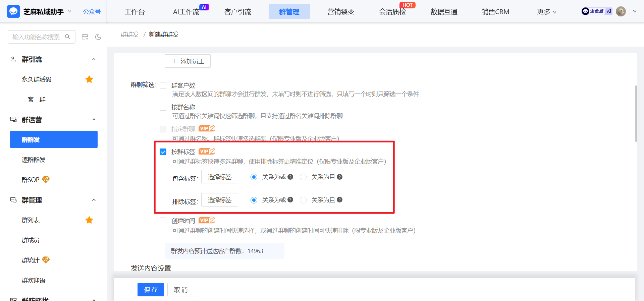The width and height of the screenshot is (644, 301).
Task: Click the VIP2 badge beside 创建时间
Action: pyautogui.click(x=207, y=220)
